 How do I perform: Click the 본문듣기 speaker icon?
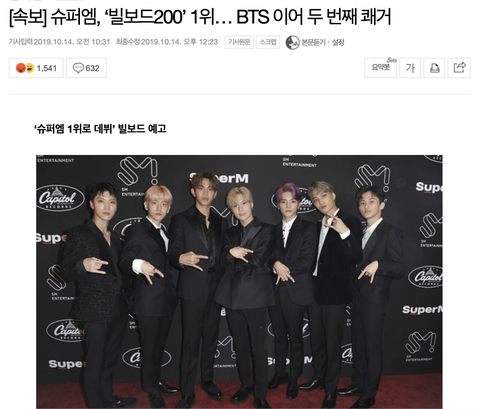(x=292, y=42)
